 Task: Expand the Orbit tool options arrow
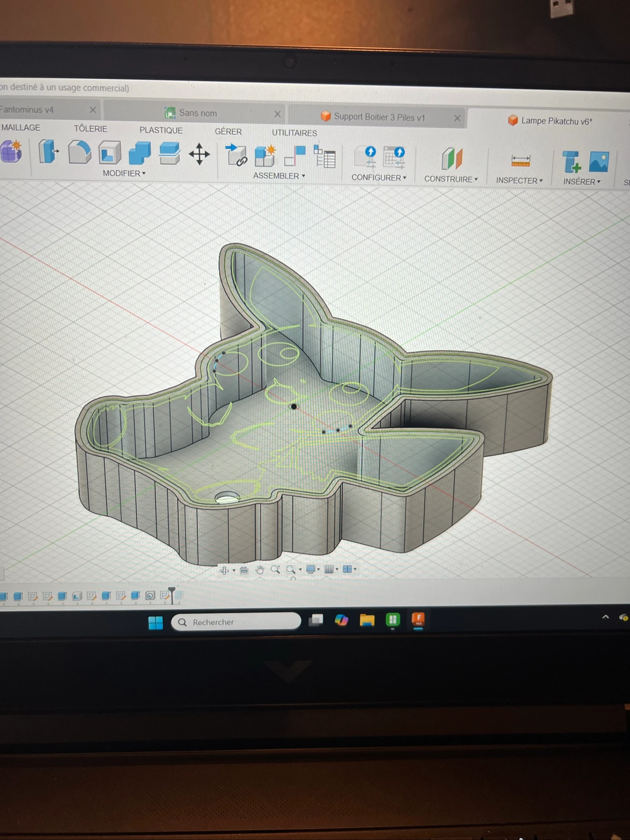tap(234, 570)
